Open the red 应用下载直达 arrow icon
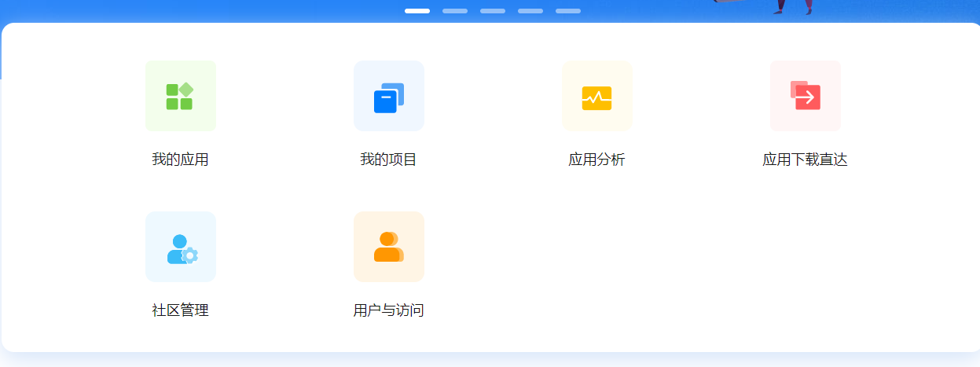 (x=805, y=96)
